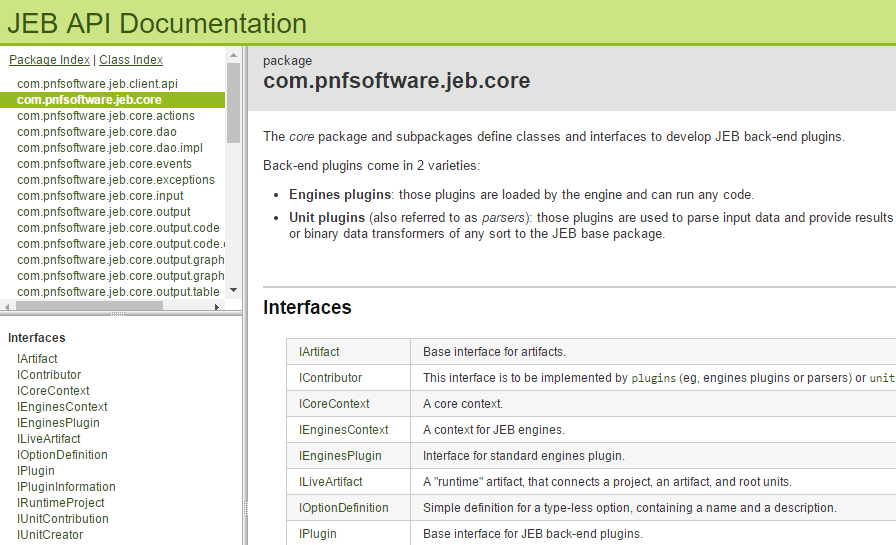The width and height of the screenshot is (896, 545).
Task: Click the package list vertical scrollbar thumb
Action: (233, 103)
